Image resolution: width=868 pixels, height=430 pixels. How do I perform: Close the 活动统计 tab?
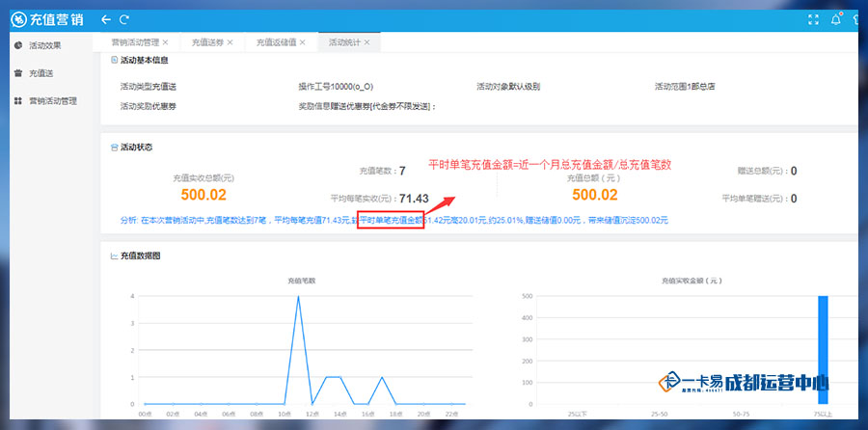(x=366, y=42)
